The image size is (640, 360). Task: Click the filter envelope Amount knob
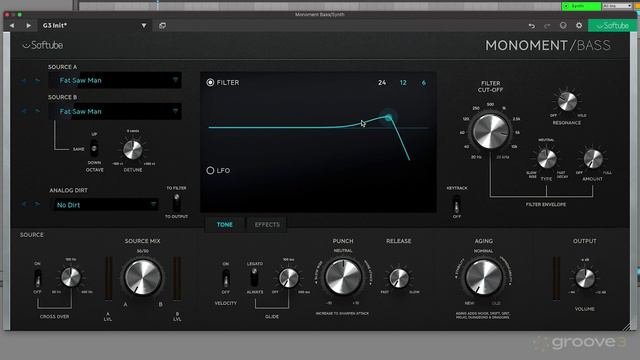[x=593, y=158]
